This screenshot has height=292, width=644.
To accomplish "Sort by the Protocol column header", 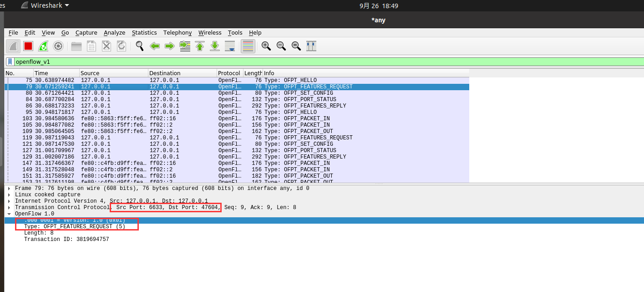I will coord(230,73).
